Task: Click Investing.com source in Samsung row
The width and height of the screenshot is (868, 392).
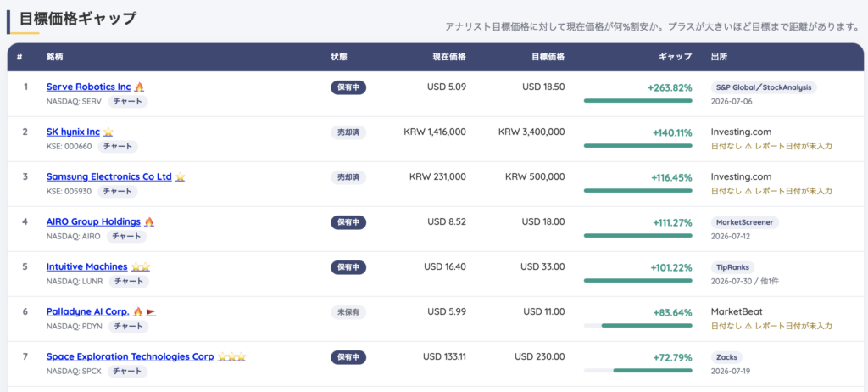Action: click(741, 176)
